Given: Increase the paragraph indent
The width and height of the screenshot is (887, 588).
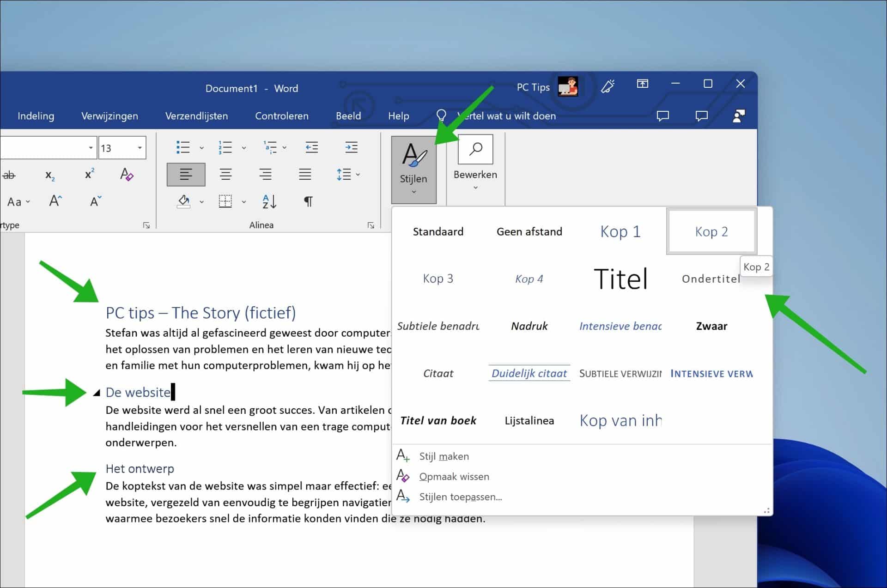Looking at the screenshot, I should pyautogui.click(x=352, y=147).
